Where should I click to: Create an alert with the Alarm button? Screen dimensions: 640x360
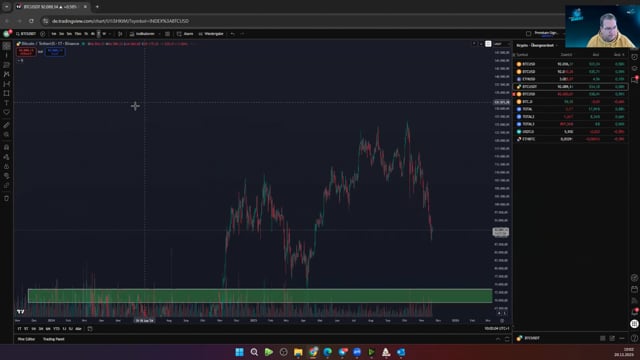click(x=185, y=34)
